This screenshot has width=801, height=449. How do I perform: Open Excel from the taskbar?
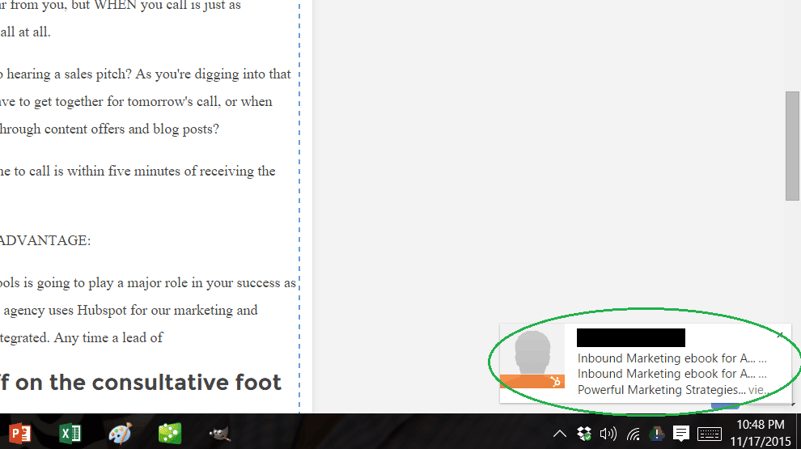click(x=70, y=433)
